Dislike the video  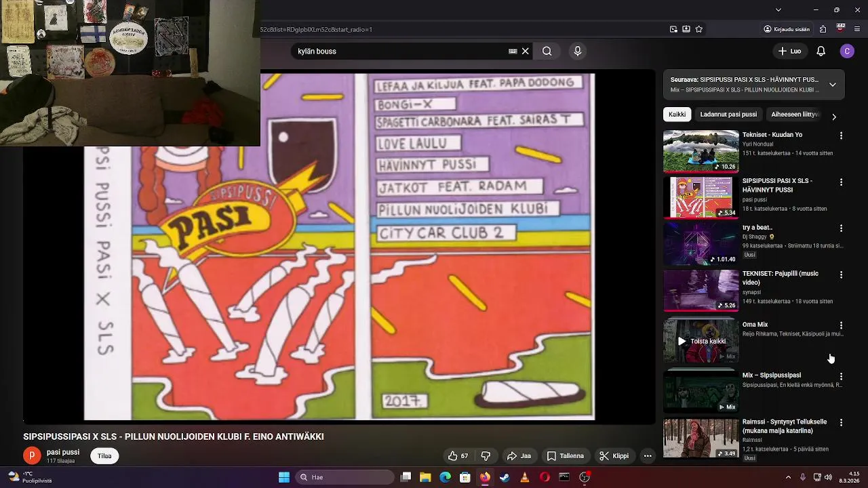pyautogui.click(x=486, y=455)
